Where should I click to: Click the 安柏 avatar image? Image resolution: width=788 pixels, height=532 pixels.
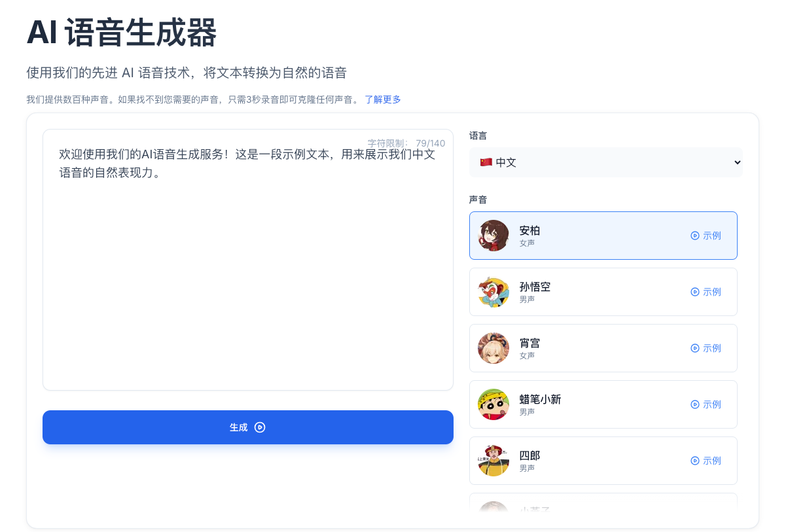(x=493, y=236)
